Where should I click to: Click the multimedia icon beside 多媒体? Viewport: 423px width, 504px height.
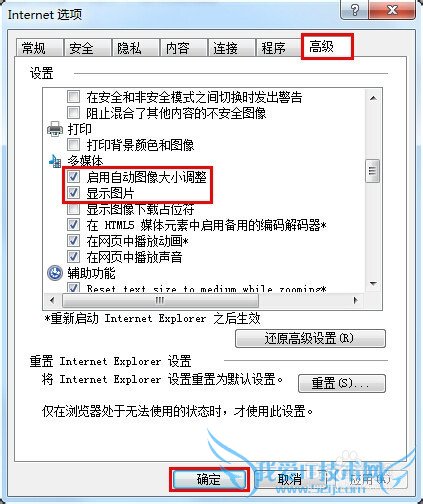(x=55, y=161)
